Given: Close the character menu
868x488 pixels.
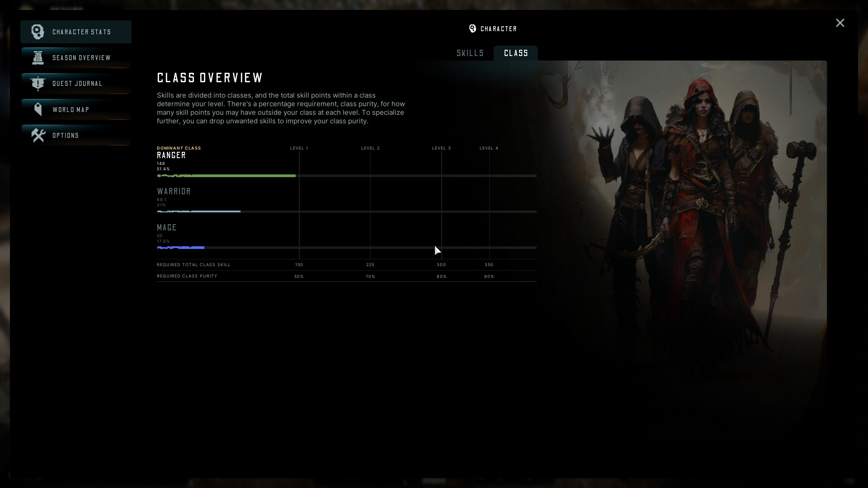Looking at the screenshot, I should (x=840, y=23).
